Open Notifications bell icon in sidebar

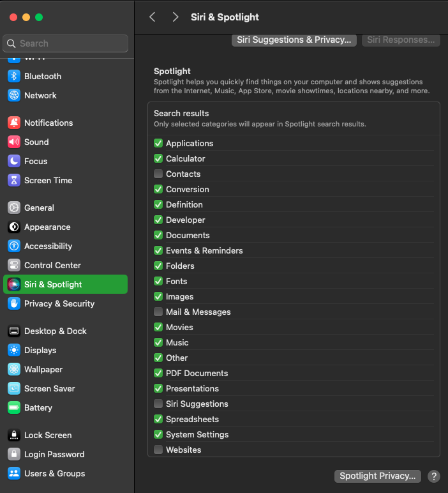tap(14, 123)
